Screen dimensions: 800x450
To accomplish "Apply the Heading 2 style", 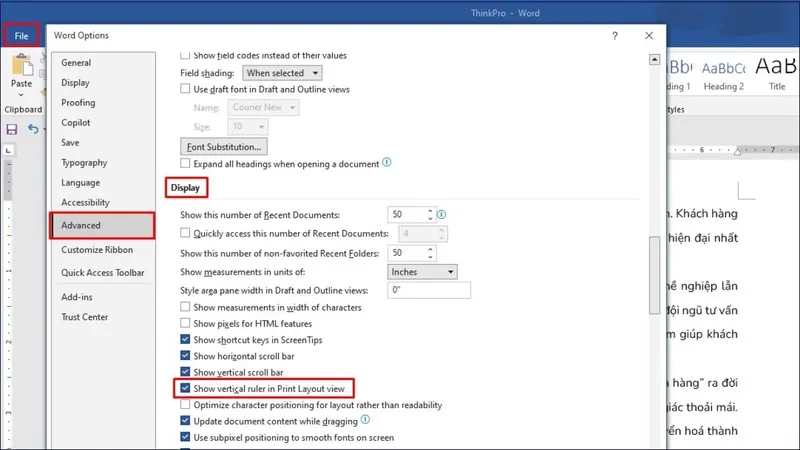I will coord(723,76).
